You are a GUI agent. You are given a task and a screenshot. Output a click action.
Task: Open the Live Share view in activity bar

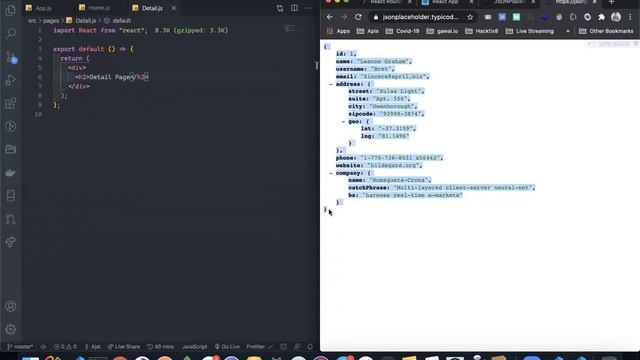11,242
